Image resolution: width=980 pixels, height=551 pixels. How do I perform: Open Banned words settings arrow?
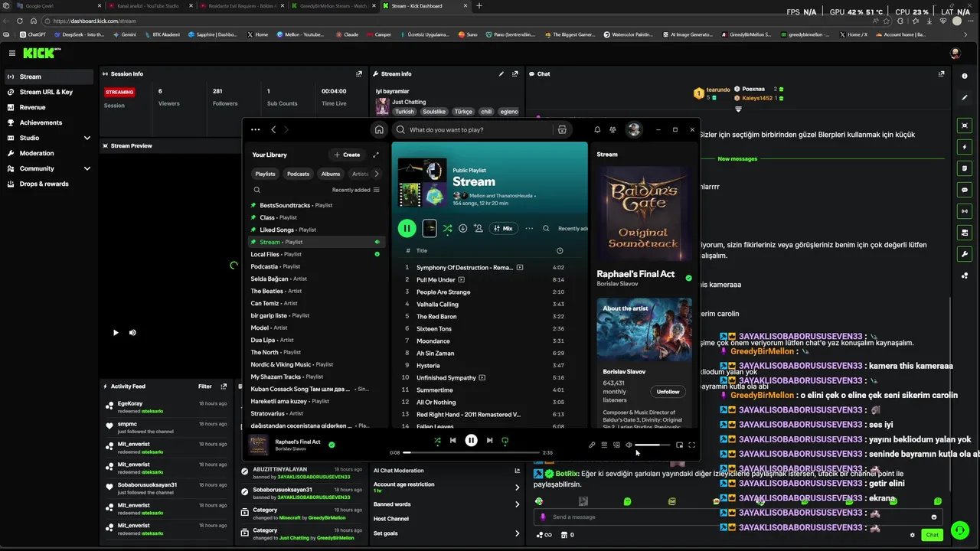pos(517,504)
